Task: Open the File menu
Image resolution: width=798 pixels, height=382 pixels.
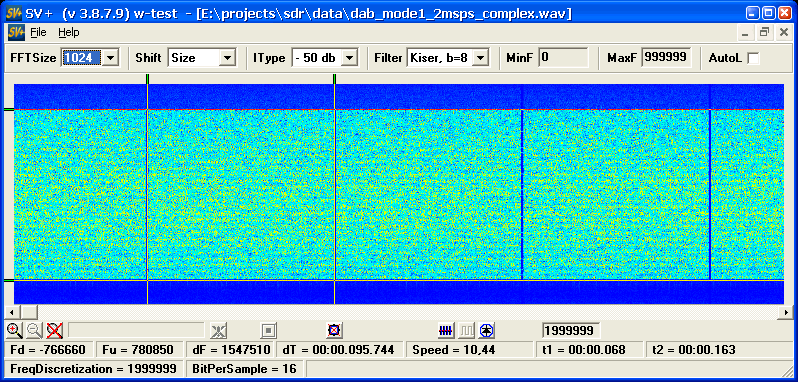Action: click(38, 32)
